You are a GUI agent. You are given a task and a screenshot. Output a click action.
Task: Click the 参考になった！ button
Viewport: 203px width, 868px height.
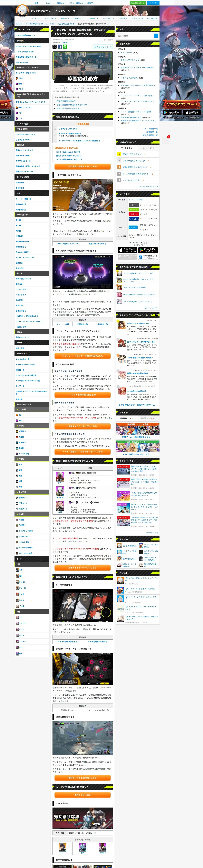[x=103, y=47]
